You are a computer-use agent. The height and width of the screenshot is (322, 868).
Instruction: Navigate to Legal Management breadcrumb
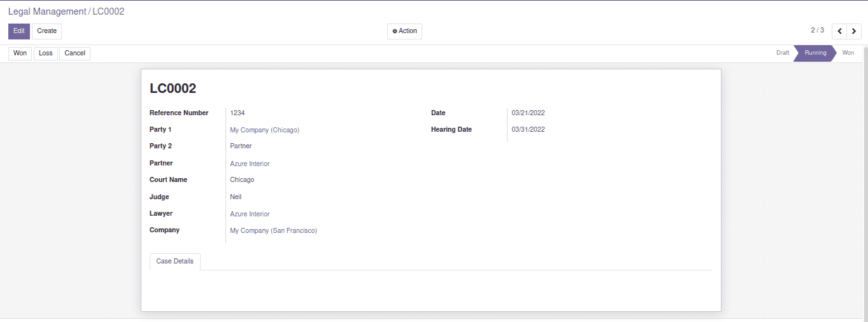pos(47,11)
